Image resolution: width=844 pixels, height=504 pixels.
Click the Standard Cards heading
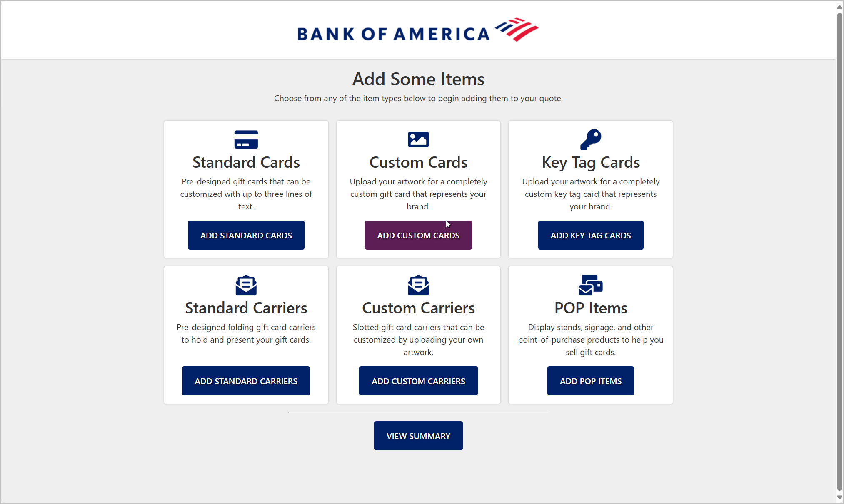[246, 162]
